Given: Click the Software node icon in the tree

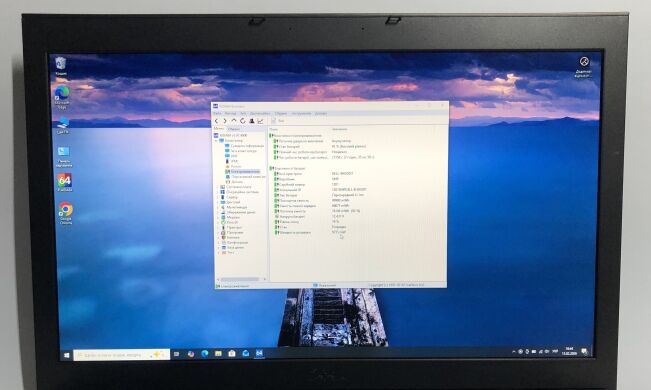Looking at the screenshot, I should point(223,233).
